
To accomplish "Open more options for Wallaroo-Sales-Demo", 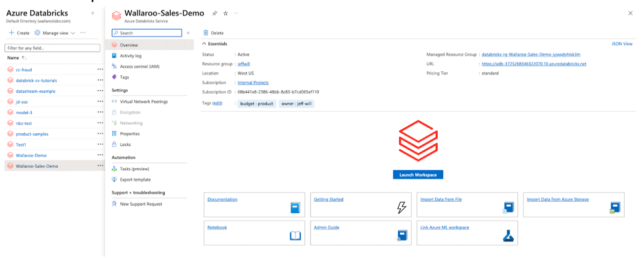I will [100, 166].
